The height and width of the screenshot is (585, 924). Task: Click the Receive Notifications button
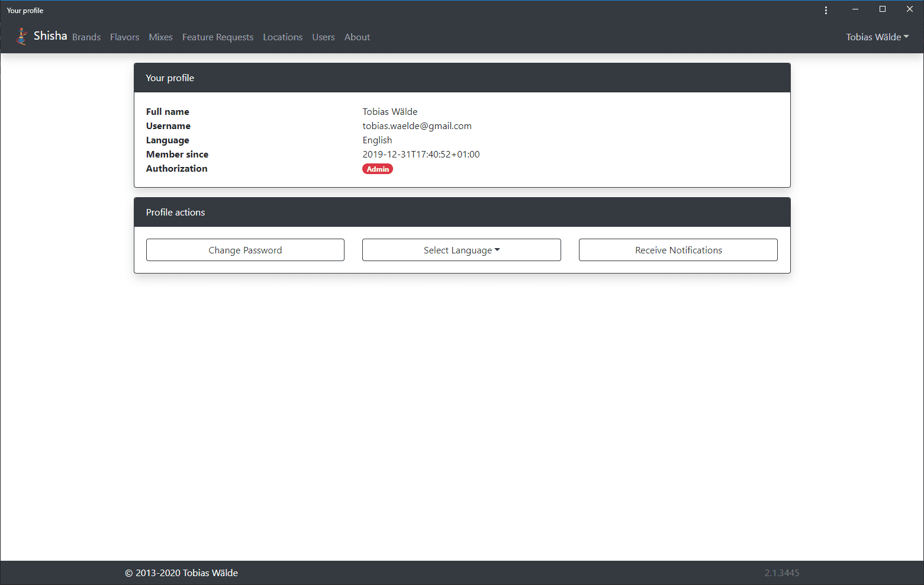678,250
